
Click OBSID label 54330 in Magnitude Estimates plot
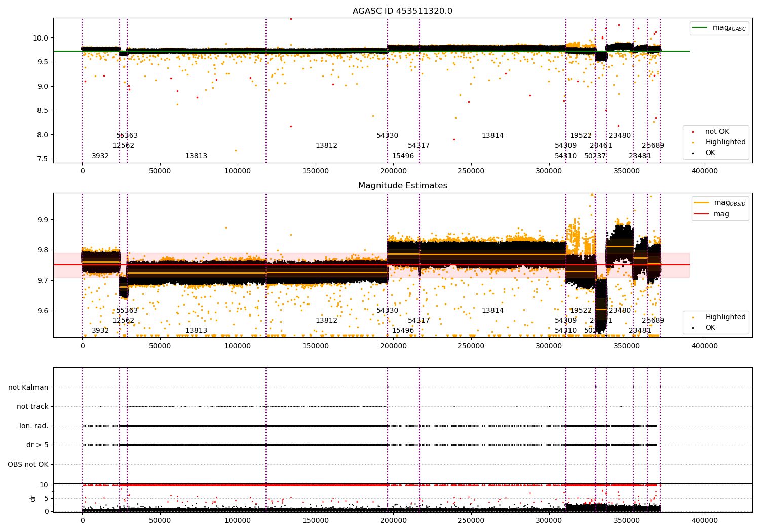coord(388,311)
